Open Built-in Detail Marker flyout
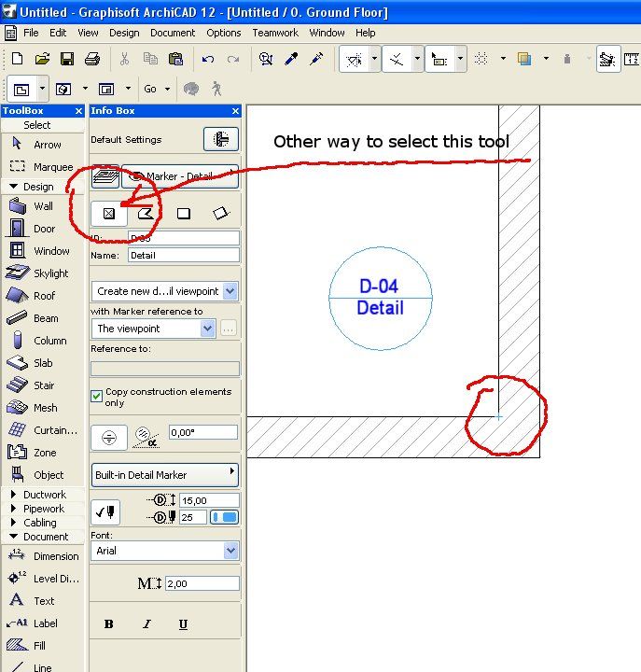Screen dimensions: 641x672 (164, 475)
